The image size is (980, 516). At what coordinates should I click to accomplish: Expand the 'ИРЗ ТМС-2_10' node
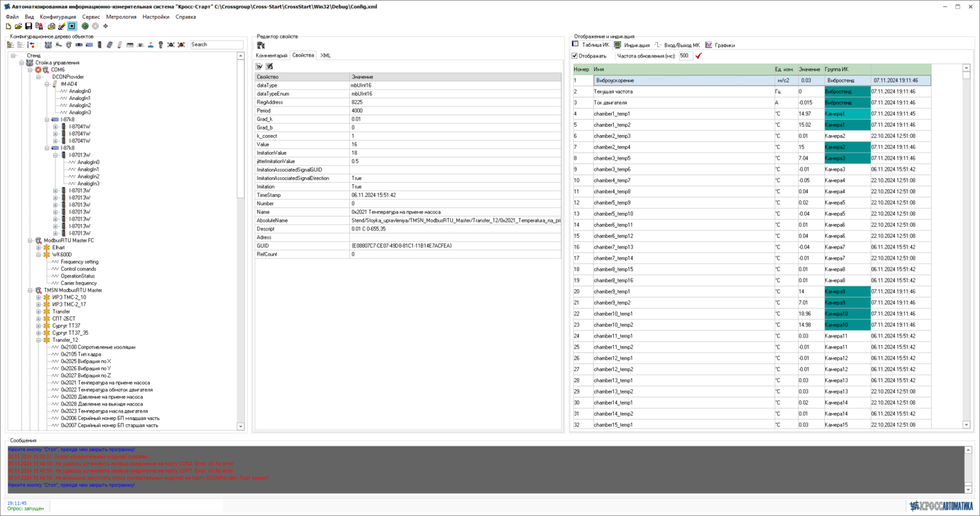[x=38, y=298]
